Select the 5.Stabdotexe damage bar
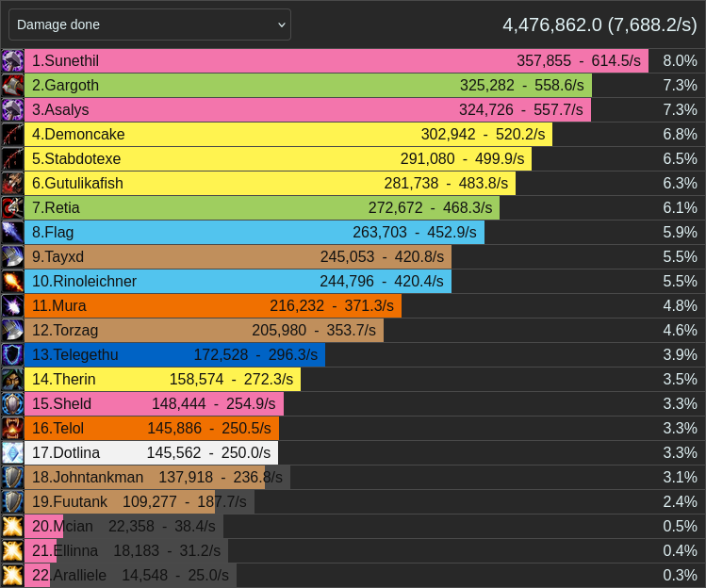 (278, 159)
